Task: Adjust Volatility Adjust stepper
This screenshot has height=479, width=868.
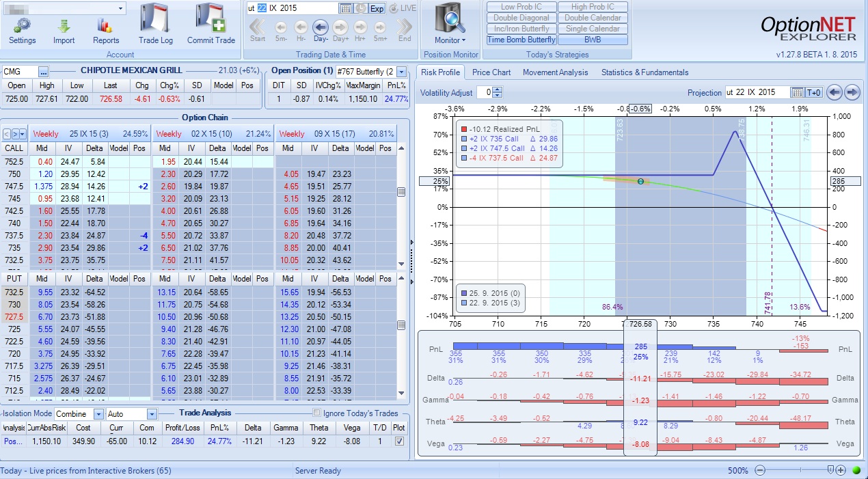Action: [x=498, y=92]
